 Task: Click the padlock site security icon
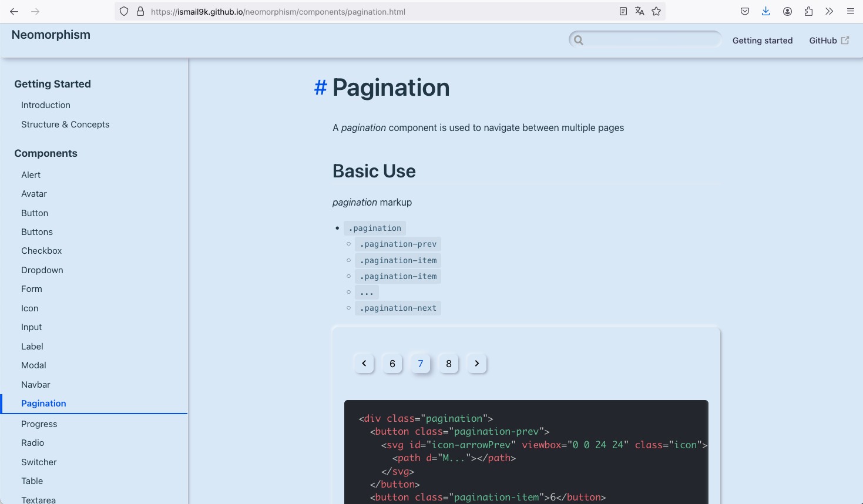pyautogui.click(x=140, y=11)
